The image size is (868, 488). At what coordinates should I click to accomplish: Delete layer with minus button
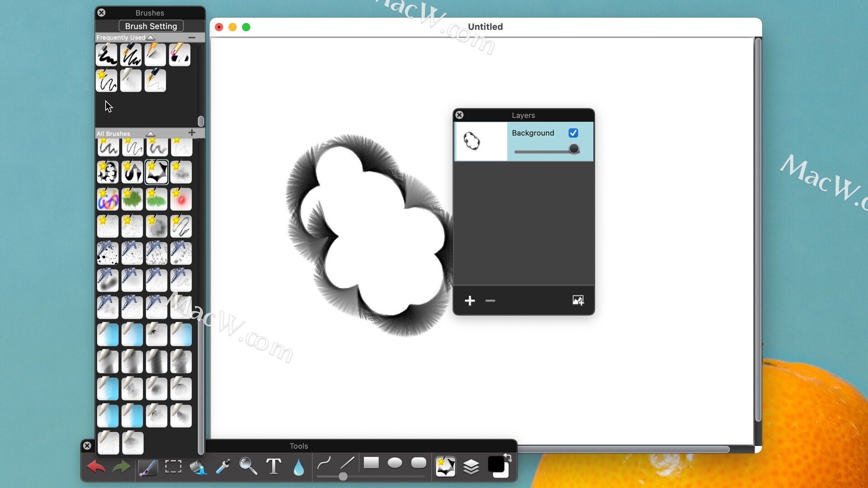tap(490, 301)
